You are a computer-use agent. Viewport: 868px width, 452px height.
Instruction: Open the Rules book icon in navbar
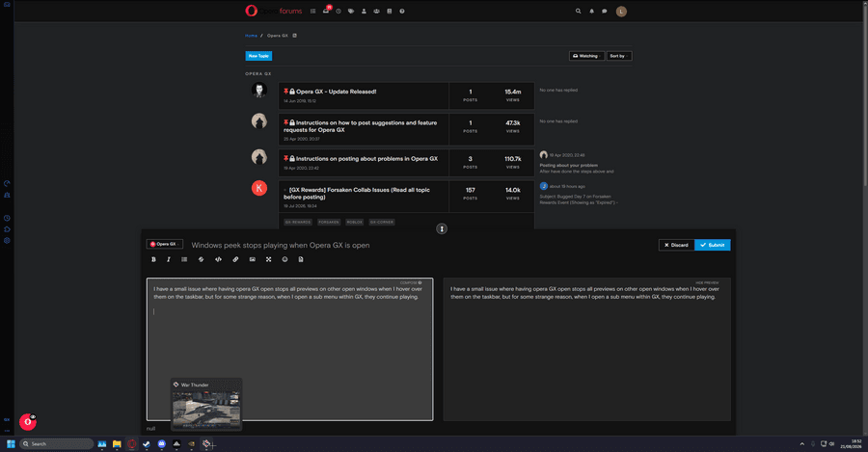click(x=390, y=11)
